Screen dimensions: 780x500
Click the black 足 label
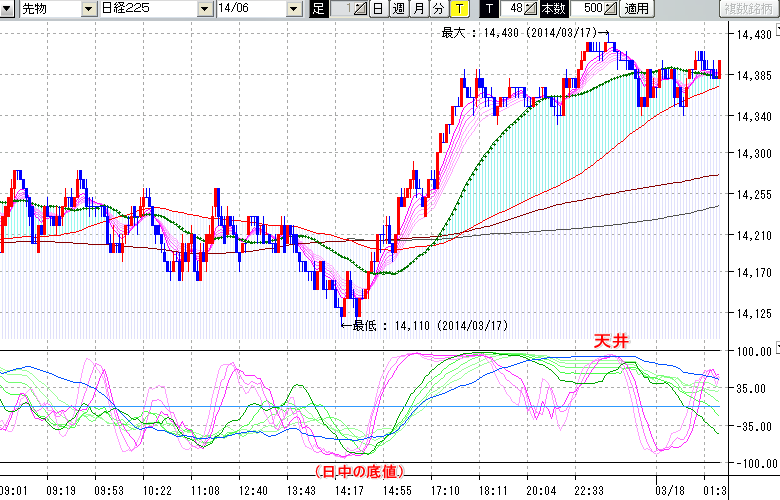coord(318,9)
